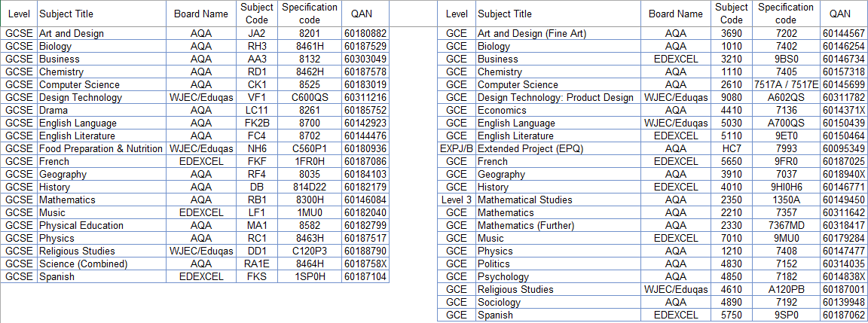Select the subject code cell RH3

point(258,47)
